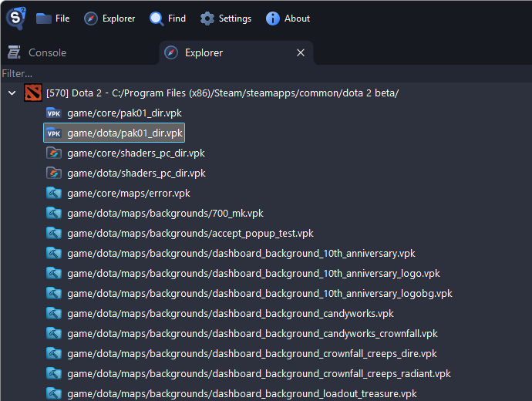This screenshot has height=401, width=532.
Task: Click map icon of dashboard_background_candyworks.vpk
Action: point(54,313)
